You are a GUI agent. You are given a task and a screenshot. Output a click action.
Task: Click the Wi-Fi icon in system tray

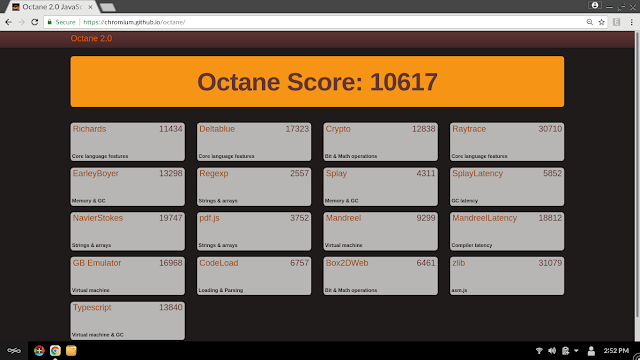(x=539, y=351)
